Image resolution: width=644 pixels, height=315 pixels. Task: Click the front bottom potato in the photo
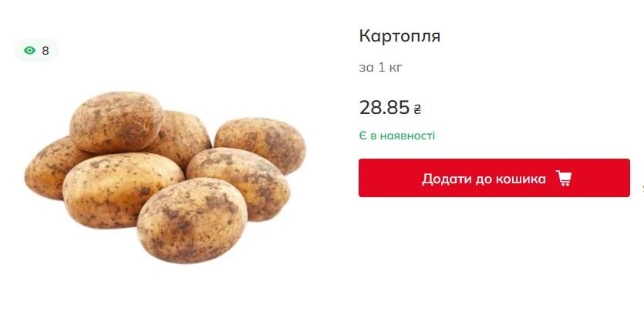pyautogui.click(x=192, y=221)
